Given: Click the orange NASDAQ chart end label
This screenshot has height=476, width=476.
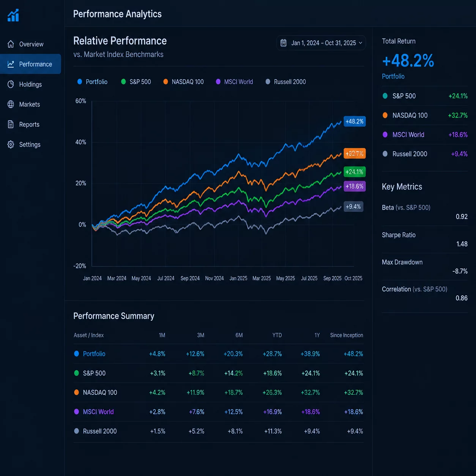Looking at the screenshot, I should click(x=355, y=153).
